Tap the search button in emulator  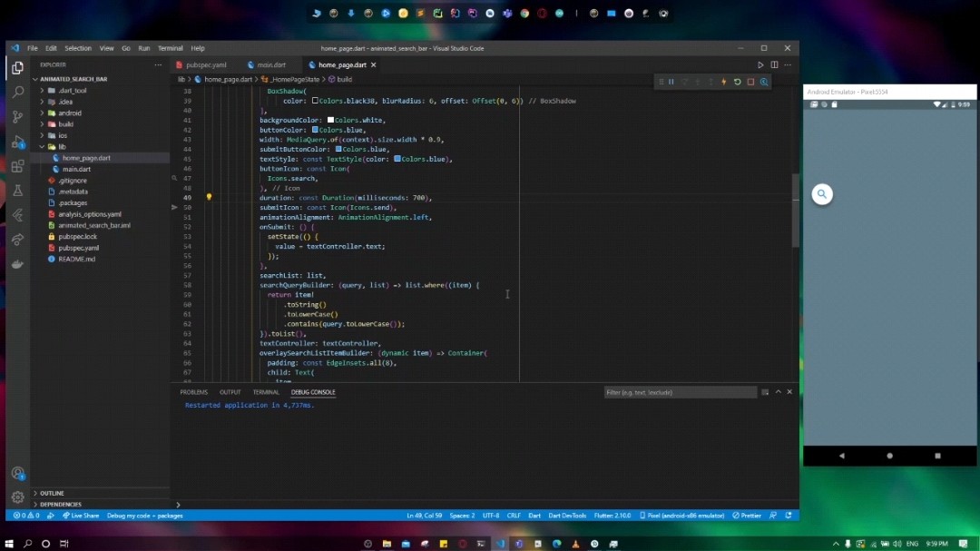[822, 194]
